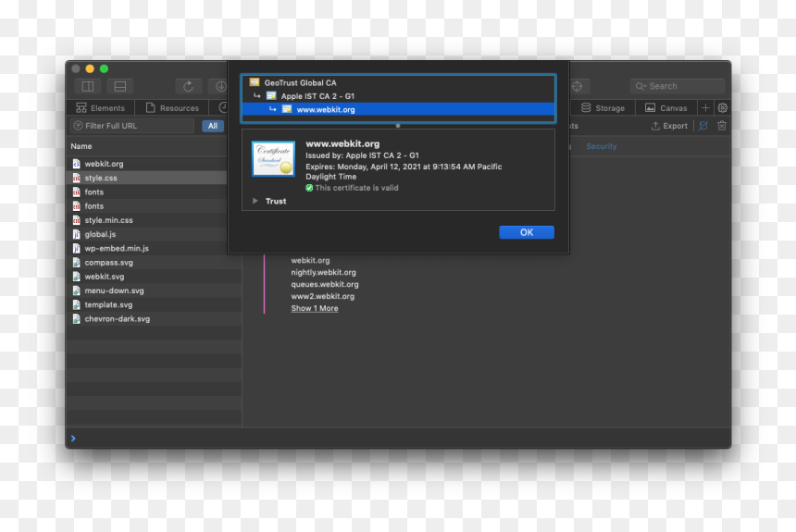Switch to the Security detail tab
The image size is (796, 532).
pyautogui.click(x=601, y=146)
